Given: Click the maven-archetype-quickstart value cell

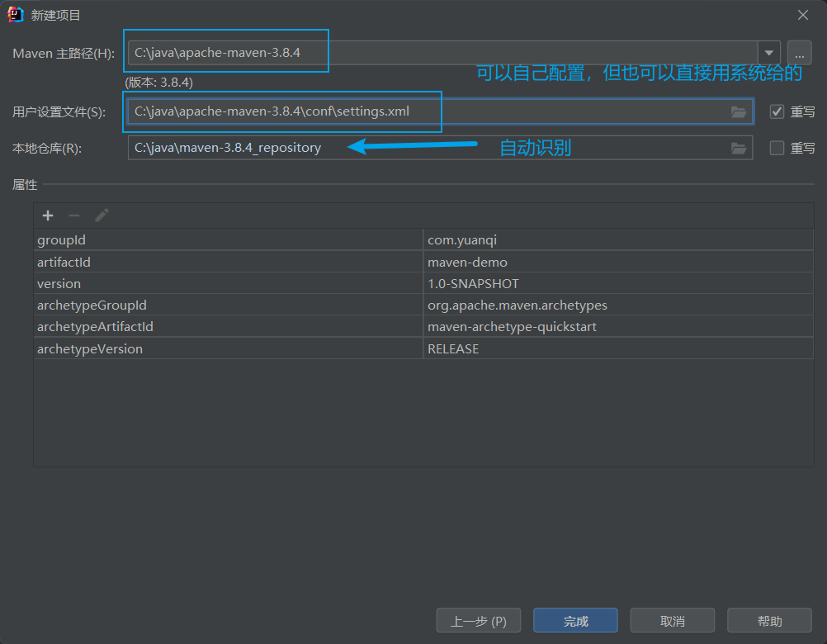Looking at the screenshot, I should [618, 326].
